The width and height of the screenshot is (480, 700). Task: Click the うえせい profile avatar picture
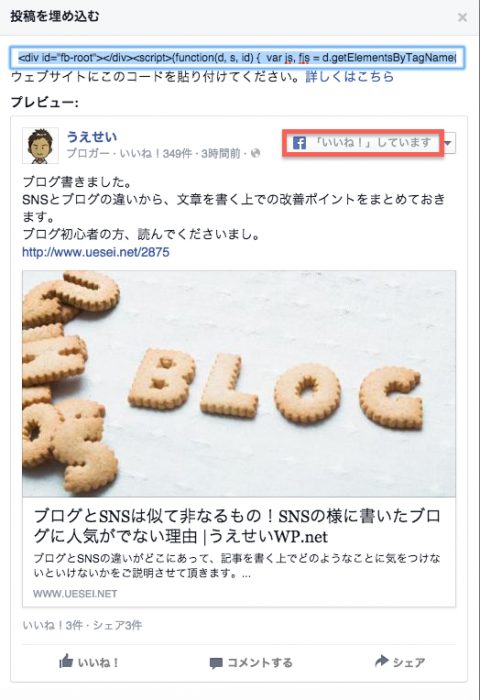pyautogui.click(x=40, y=146)
